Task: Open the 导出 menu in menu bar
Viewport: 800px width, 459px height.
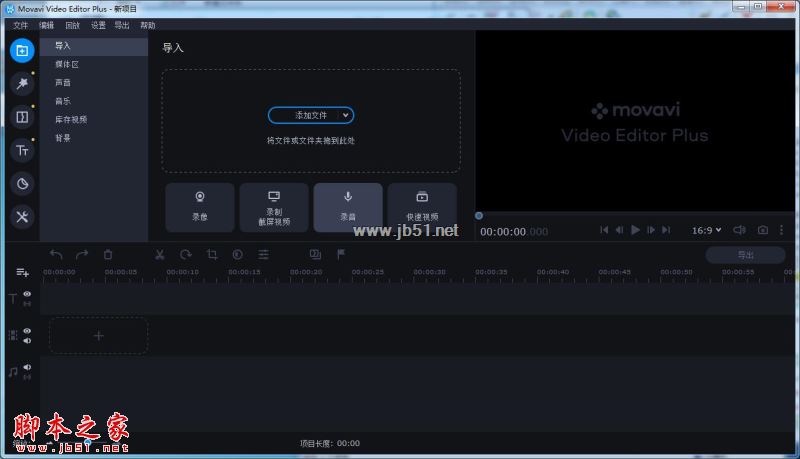Action: (x=122, y=25)
